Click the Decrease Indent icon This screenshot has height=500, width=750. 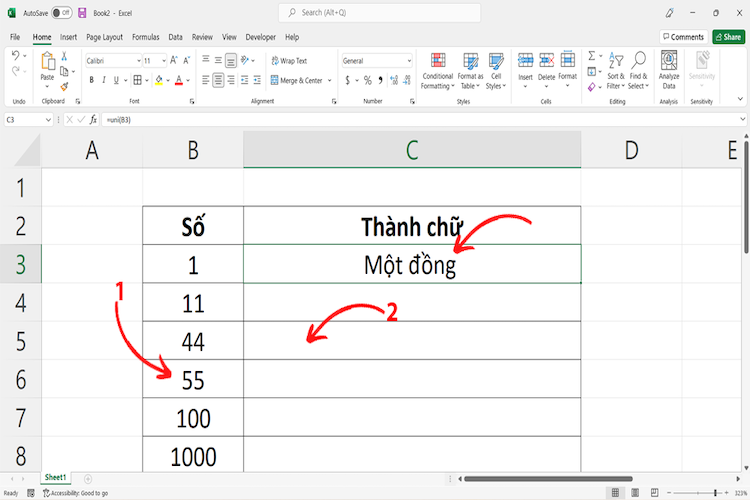click(244, 80)
